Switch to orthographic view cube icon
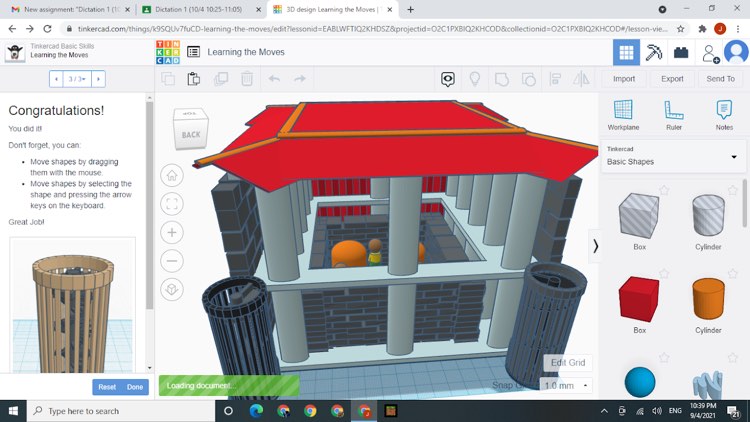 click(x=172, y=289)
